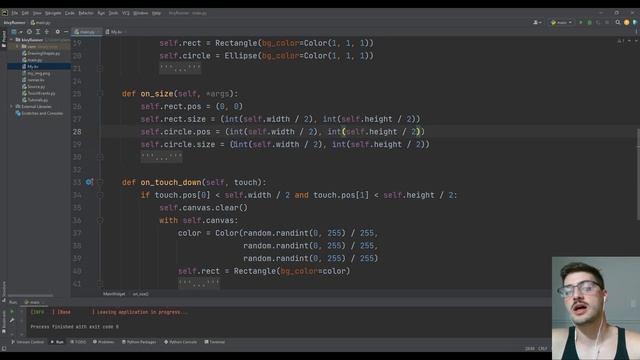Open the Help menu

coord(156,13)
